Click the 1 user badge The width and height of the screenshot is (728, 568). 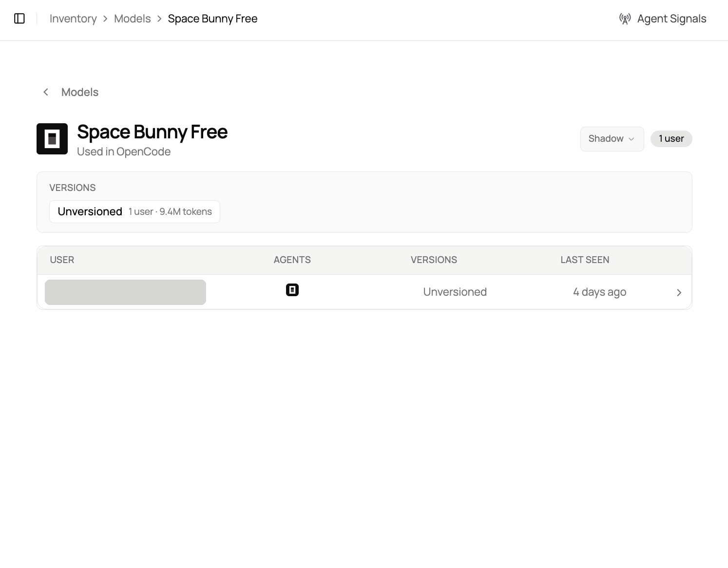click(671, 139)
